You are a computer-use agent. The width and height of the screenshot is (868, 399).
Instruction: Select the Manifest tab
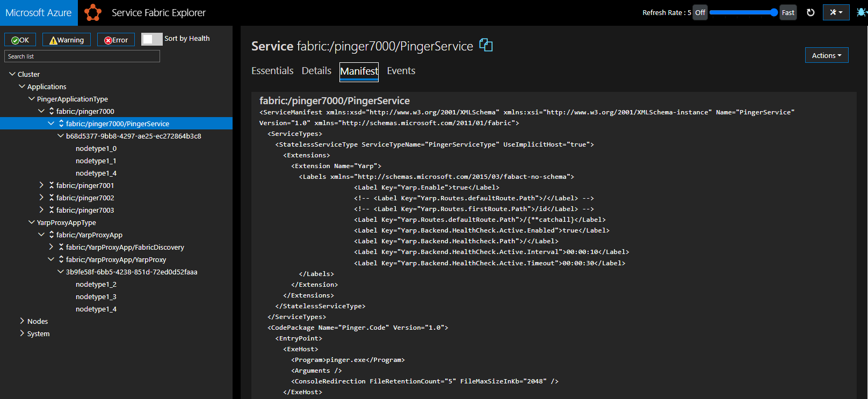pos(359,71)
